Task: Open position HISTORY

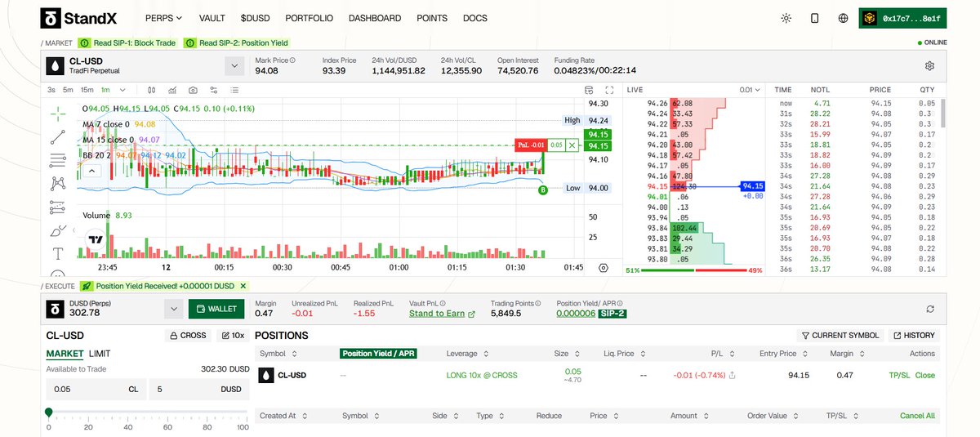Action: tap(914, 335)
